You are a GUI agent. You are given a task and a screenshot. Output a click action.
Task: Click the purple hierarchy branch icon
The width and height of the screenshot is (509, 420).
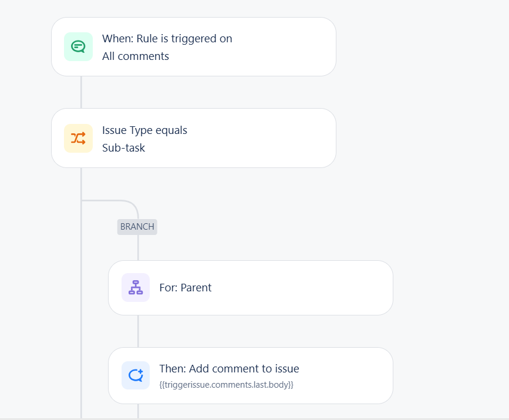coord(136,288)
